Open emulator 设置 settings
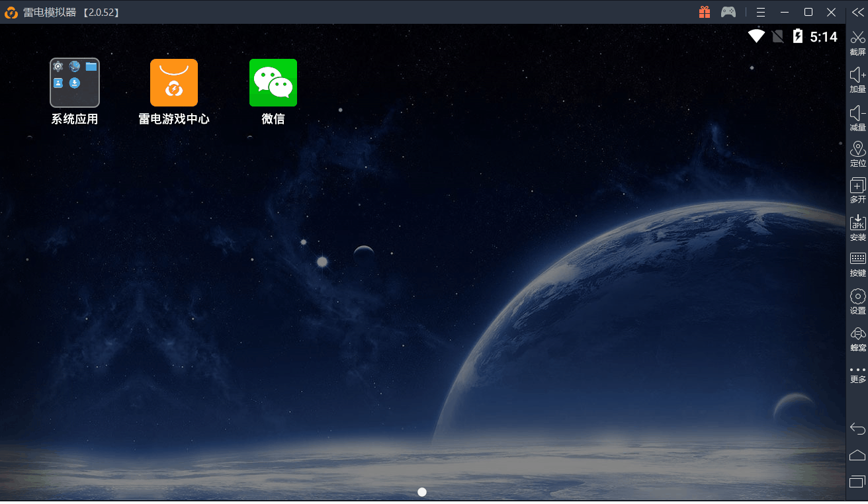The width and height of the screenshot is (868, 504). pyautogui.click(x=858, y=301)
